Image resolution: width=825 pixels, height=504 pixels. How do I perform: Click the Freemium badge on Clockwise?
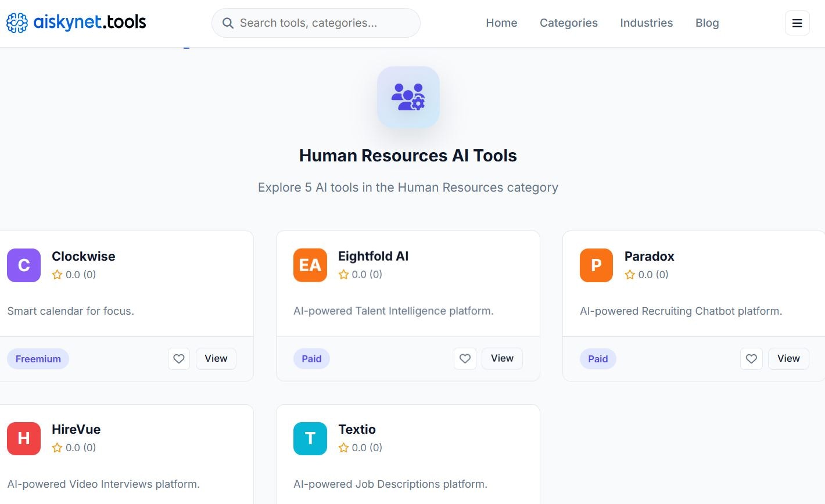click(38, 359)
